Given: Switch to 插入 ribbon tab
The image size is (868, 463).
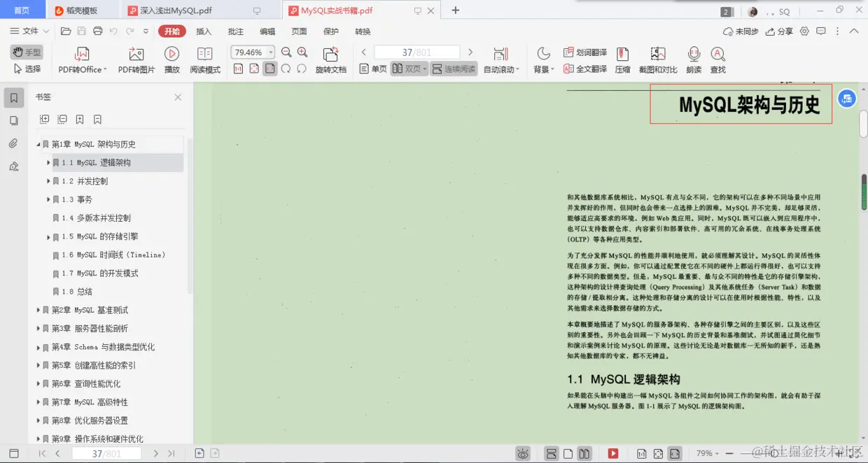Looking at the screenshot, I should point(204,31).
